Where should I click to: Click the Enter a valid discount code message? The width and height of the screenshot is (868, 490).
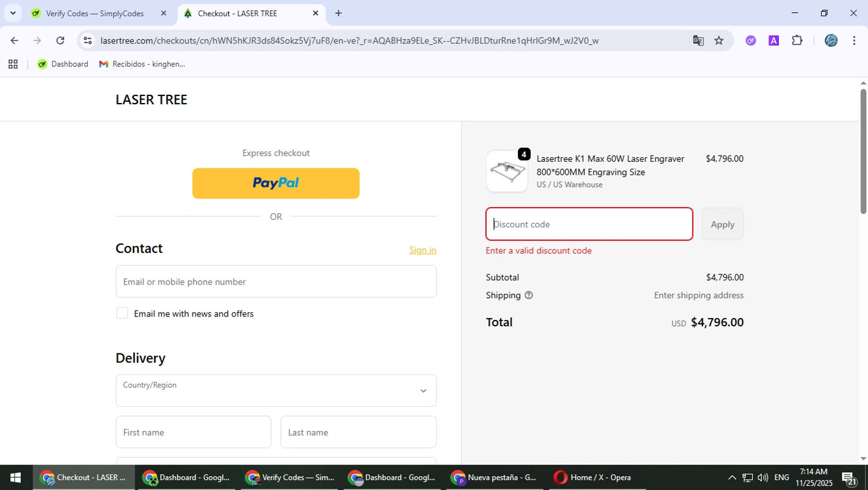(539, 250)
